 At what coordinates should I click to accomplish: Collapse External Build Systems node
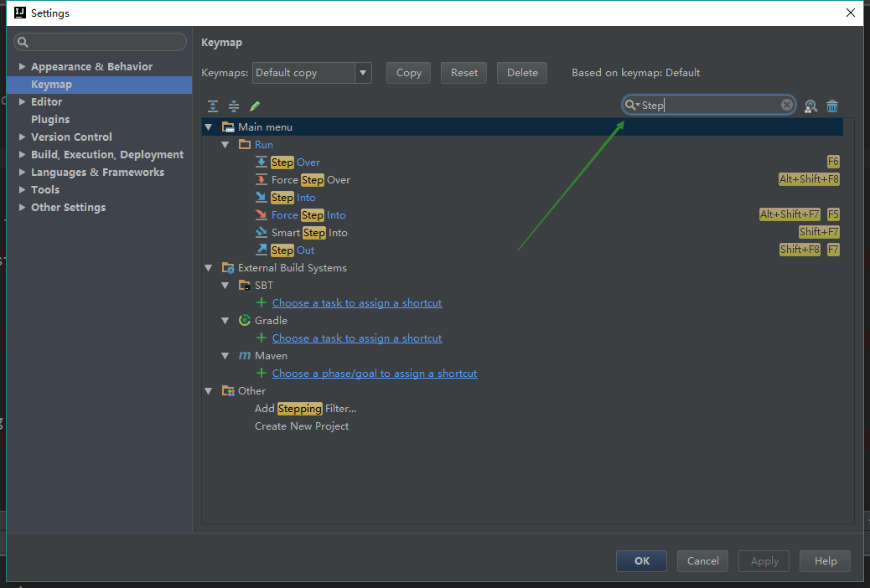pyautogui.click(x=209, y=268)
